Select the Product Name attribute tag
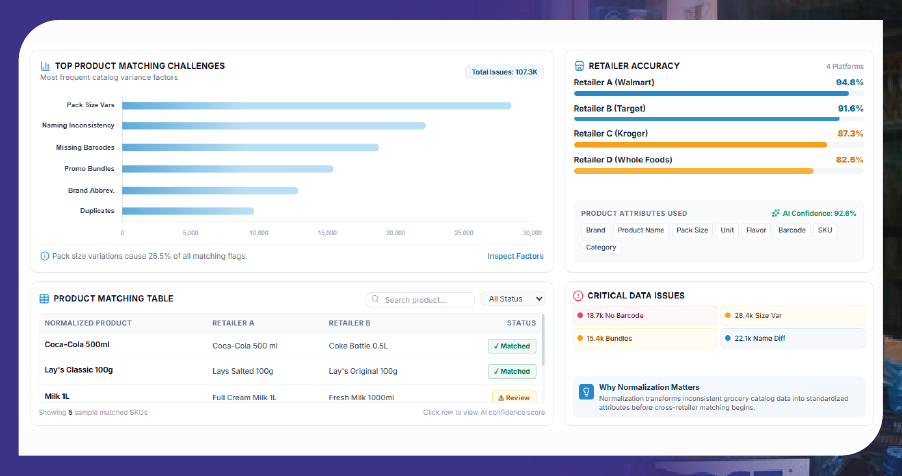Viewport: 902px width, 476px height. tap(641, 230)
